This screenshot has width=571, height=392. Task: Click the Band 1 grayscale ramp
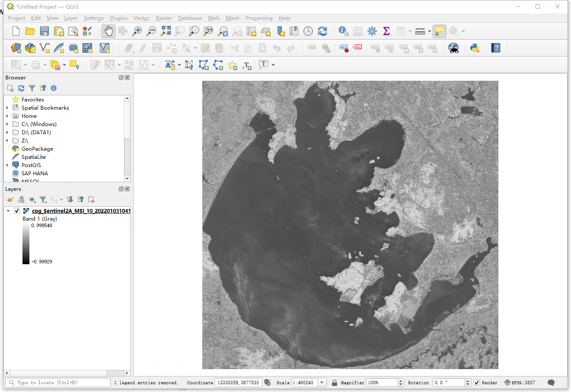[26, 243]
